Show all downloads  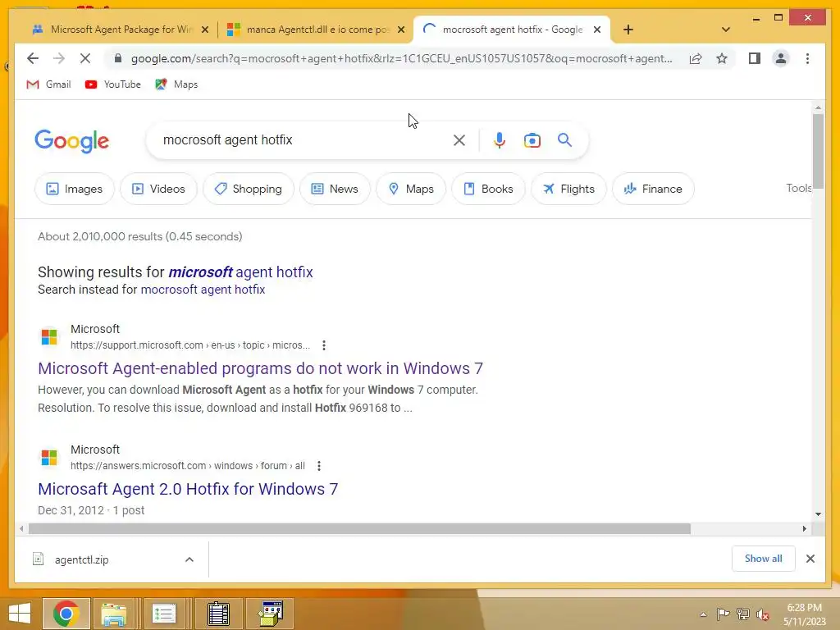coord(764,559)
